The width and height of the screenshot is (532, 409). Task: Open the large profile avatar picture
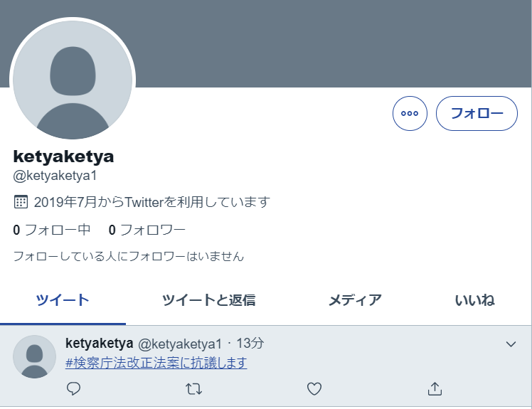tap(73, 79)
